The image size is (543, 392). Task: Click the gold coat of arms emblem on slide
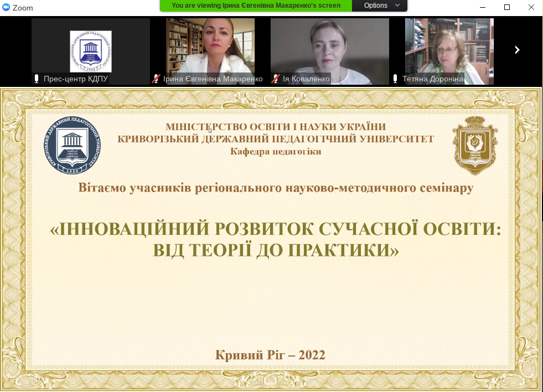click(x=475, y=146)
